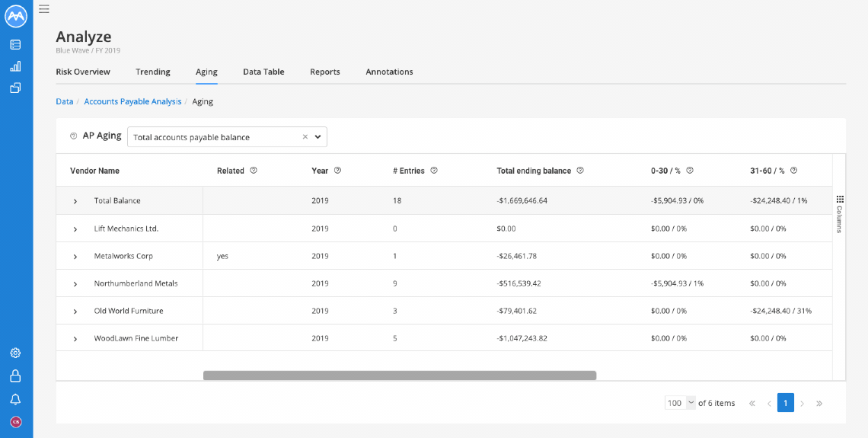
Task: Open the user avatar at sidebar bottom
Action: coord(15,422)
